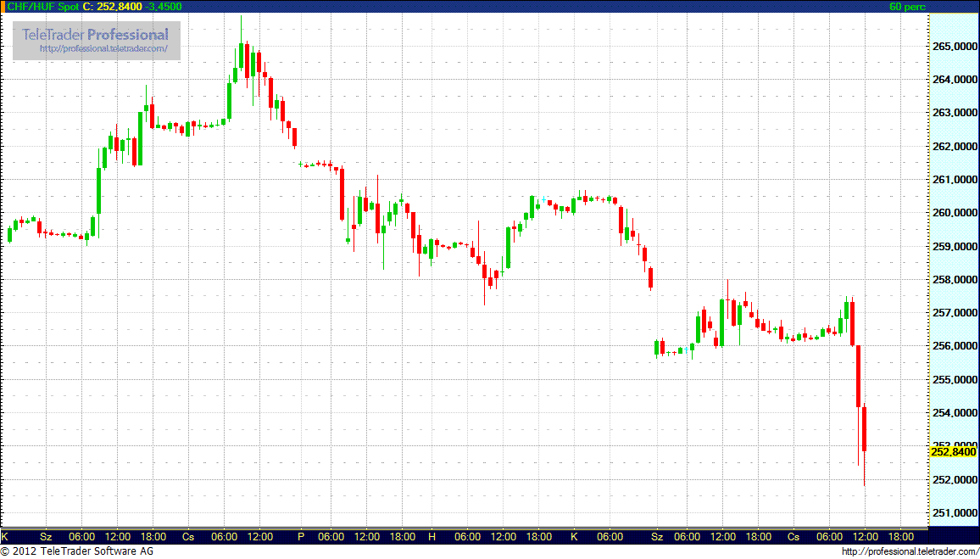This screenshot has width=980, height=559.
Task: Click the last red candle at far right
Action: (864, 428)
